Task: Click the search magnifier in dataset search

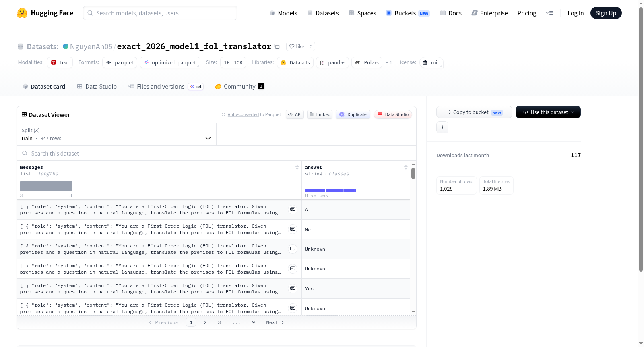Action: (x=25, y=153)
